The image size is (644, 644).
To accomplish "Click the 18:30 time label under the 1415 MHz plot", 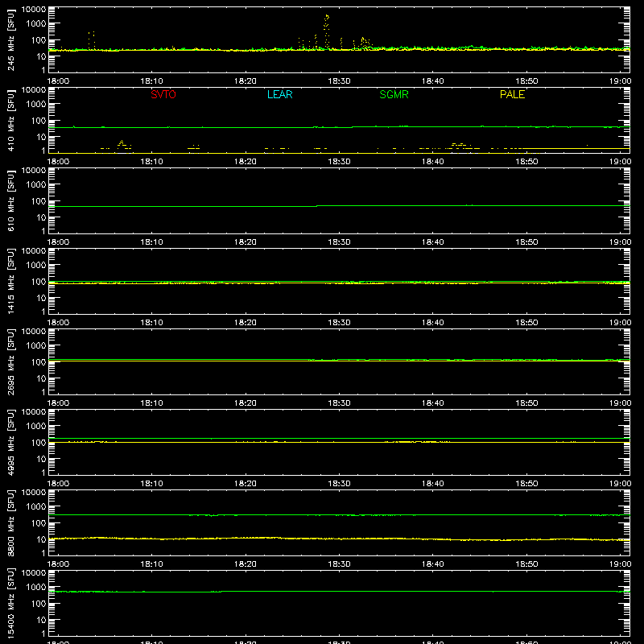I will [x=339, y=323].
